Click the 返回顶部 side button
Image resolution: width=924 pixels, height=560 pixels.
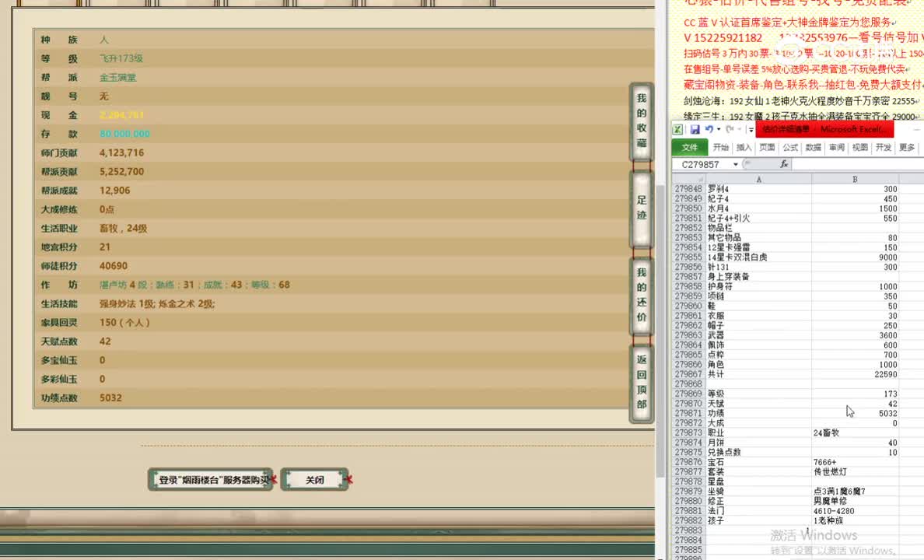coord(641,382)
